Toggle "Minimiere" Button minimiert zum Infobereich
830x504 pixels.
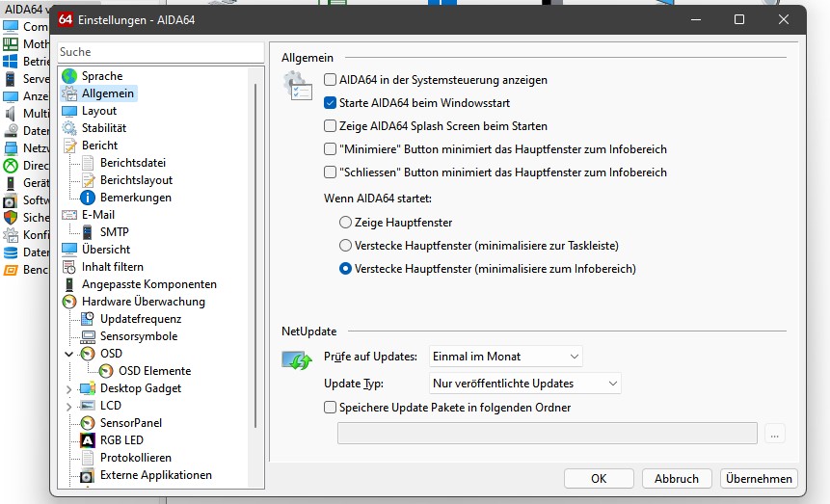[x=330, y=149]
